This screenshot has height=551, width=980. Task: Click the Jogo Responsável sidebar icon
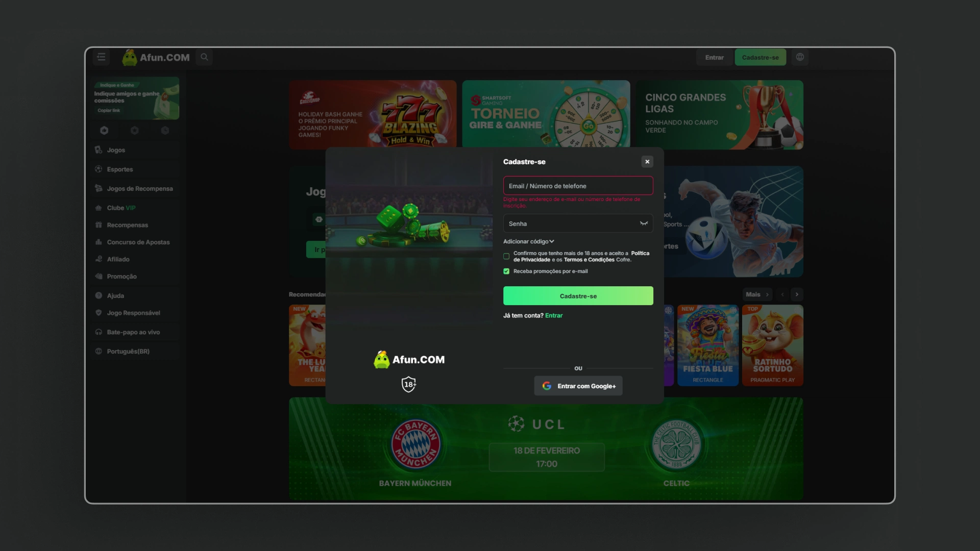point(99,312)
